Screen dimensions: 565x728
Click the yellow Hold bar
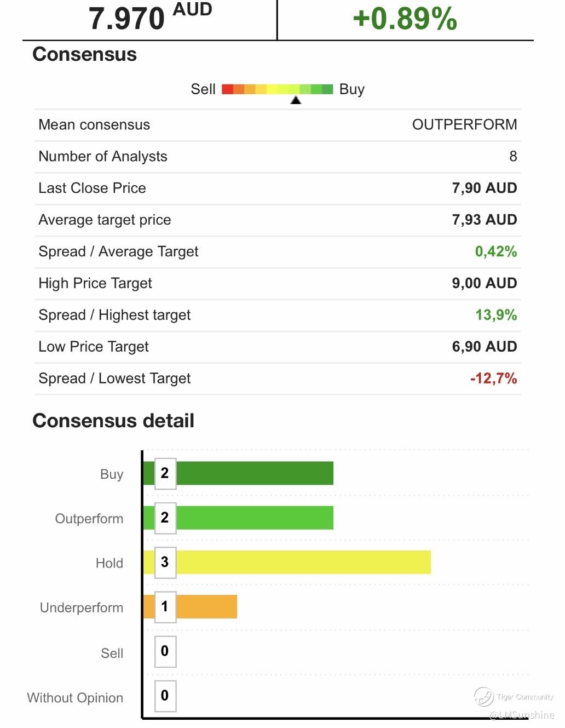[287, 563]
